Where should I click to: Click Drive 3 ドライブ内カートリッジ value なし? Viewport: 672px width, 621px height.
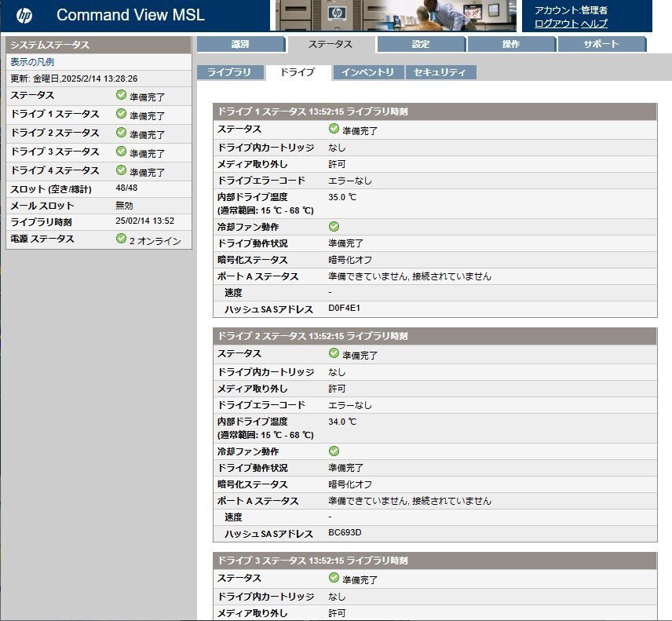337,597
